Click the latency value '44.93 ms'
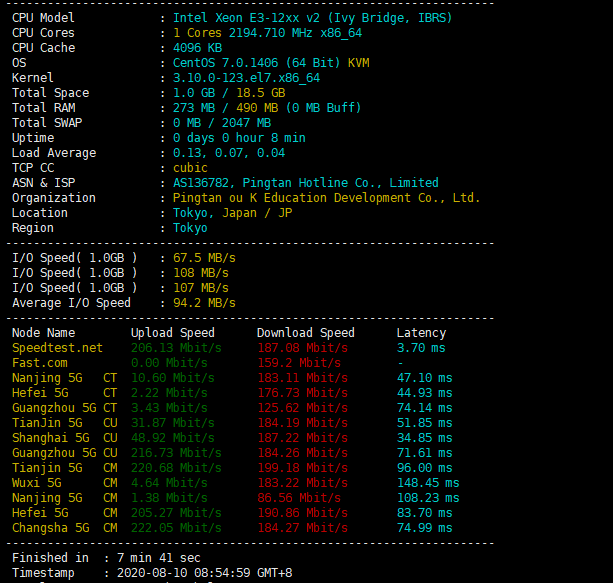Viewport: 613px width, 583px height. (425, 393)
